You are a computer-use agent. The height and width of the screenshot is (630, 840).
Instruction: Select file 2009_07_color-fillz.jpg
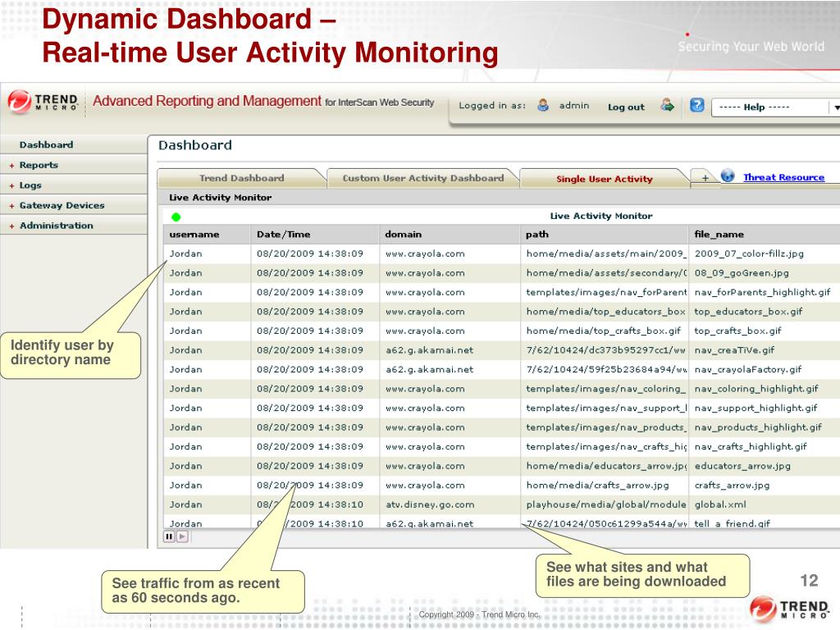(x=749, y=253)
